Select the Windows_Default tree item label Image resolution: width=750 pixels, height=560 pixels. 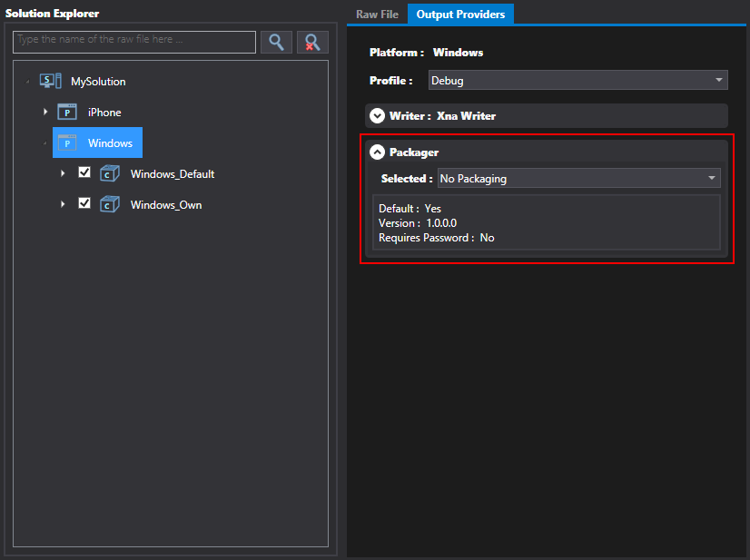173,174
